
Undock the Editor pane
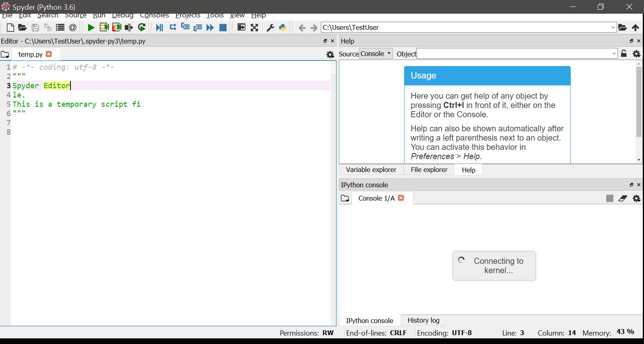[x=325, y=41]
